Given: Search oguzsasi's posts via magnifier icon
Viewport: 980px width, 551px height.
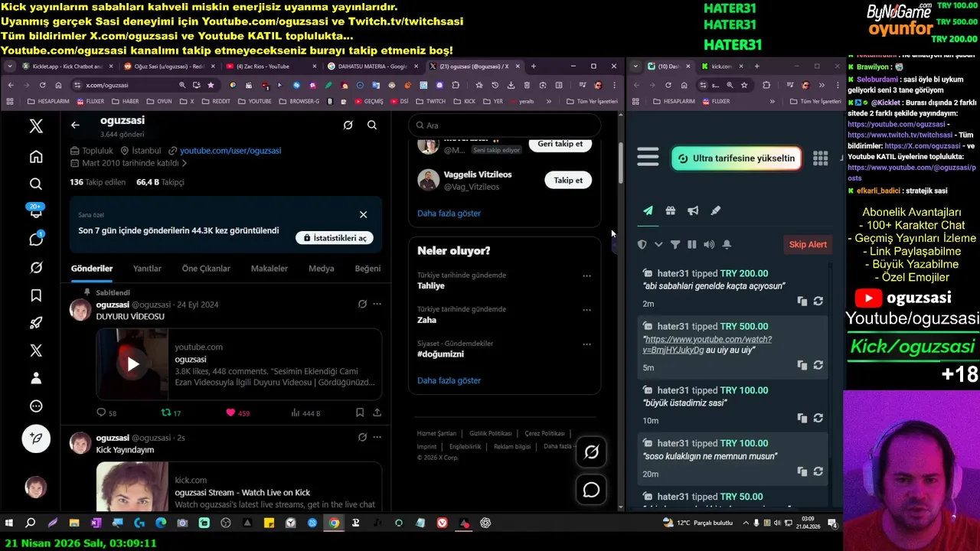Looking at the screenshot, I should click(x=372, y=125).
